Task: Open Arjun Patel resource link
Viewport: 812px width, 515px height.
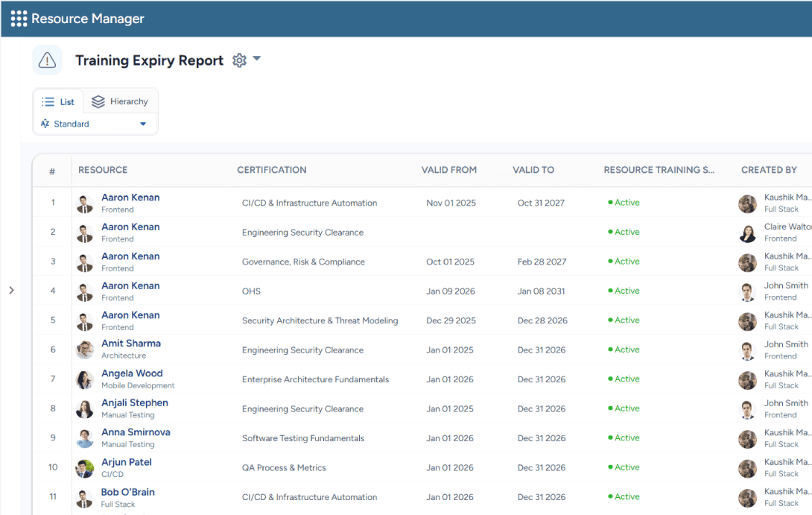Action: pos(127,462)
